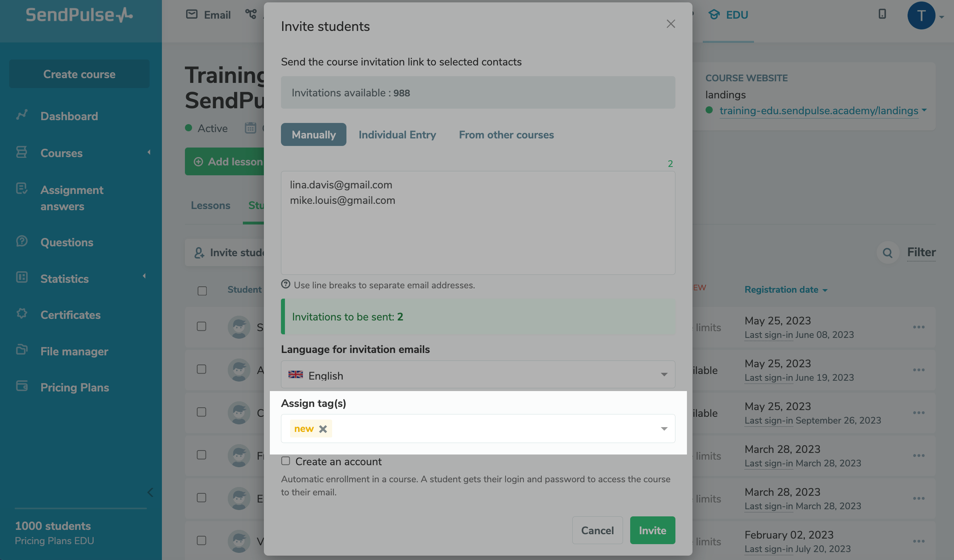Expand the Assign tag(s) dropdown arrow
This screenshot has width=954, height=560.
pyautogui.click(x=664, y=429)
